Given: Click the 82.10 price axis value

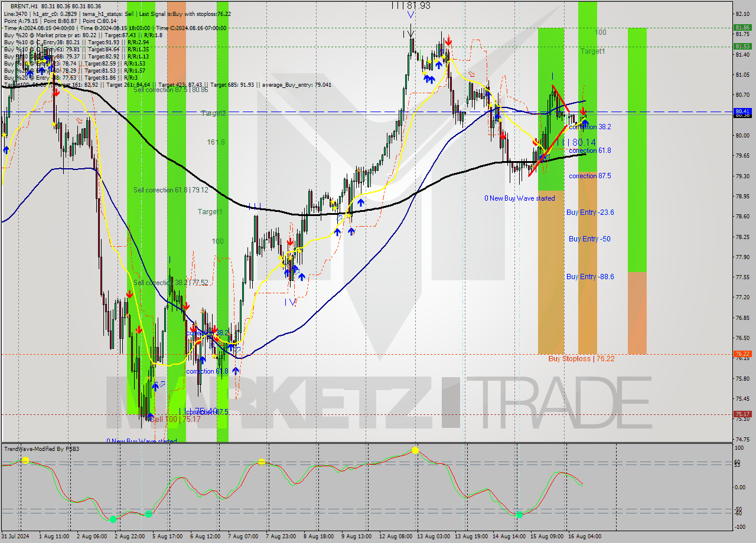Looking at the screenshot, I should [744, 14].
